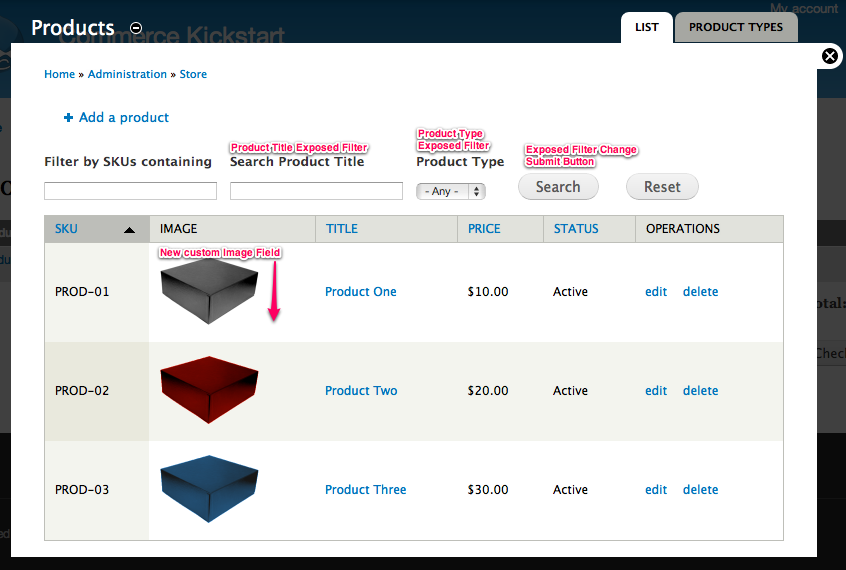Click the OPERATIONS column header

[683, 229]
